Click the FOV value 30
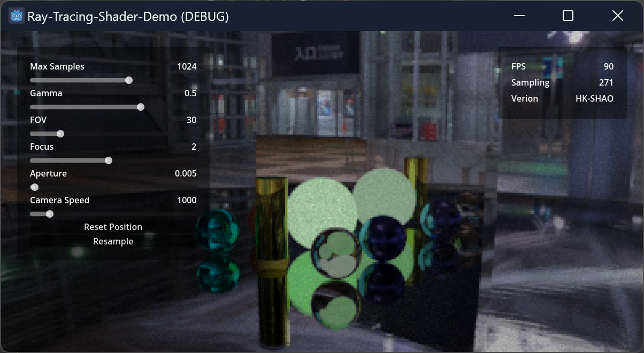Viewport: 644px width, 353px height. click(x=191, y=120)
